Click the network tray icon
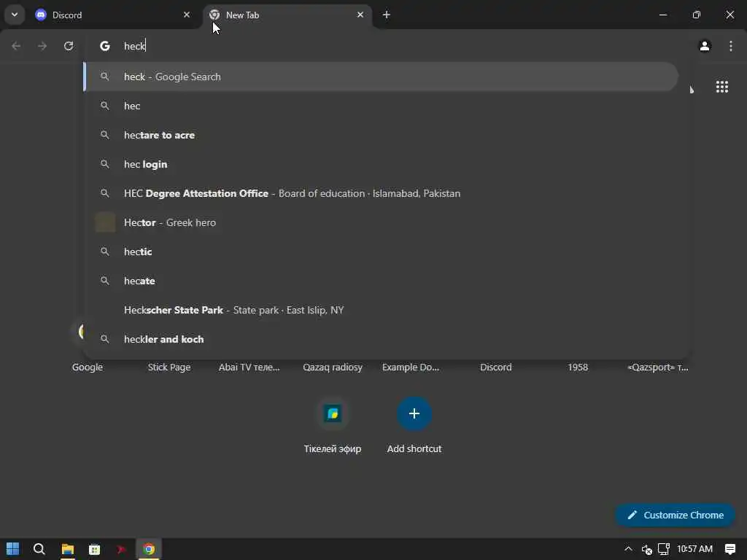 coord(664,549)
